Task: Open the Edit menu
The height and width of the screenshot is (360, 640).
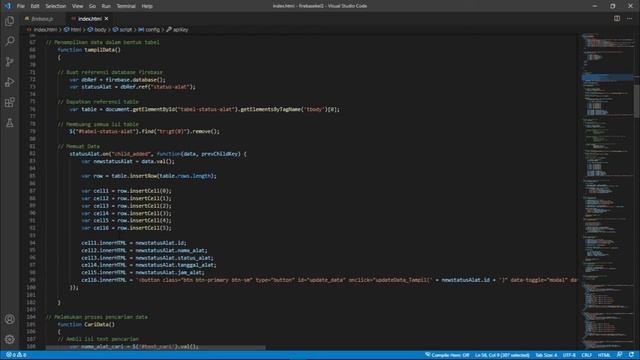Action: point(35,6)
